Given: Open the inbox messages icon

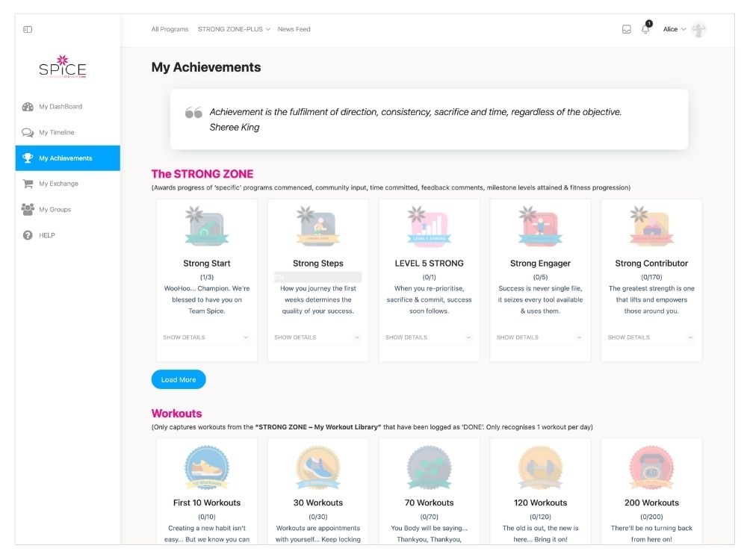Looking at the screenshot, I should [x=627, y=29].
